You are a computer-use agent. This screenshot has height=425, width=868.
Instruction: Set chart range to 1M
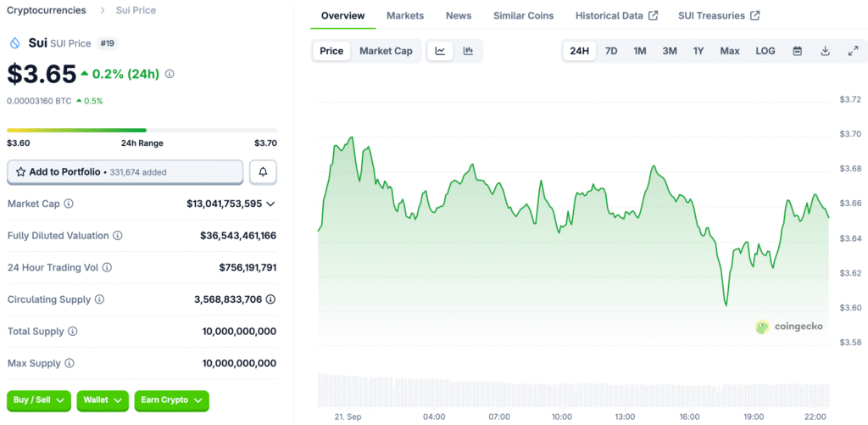point(640,51)
